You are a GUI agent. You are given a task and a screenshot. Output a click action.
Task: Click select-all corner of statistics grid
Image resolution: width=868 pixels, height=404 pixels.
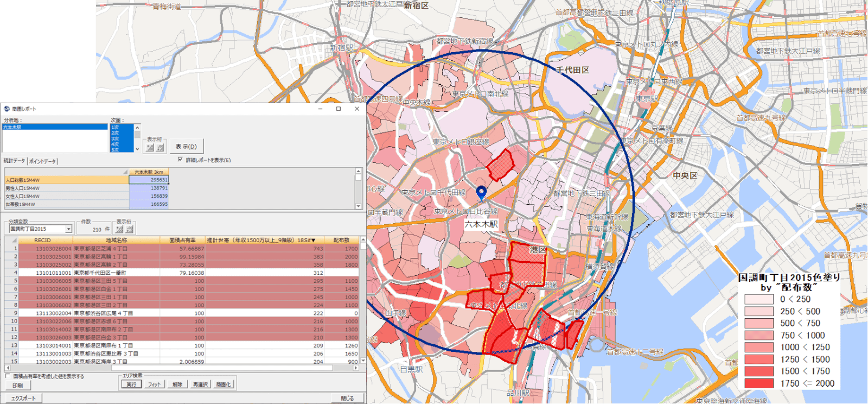tap(125, 172)
